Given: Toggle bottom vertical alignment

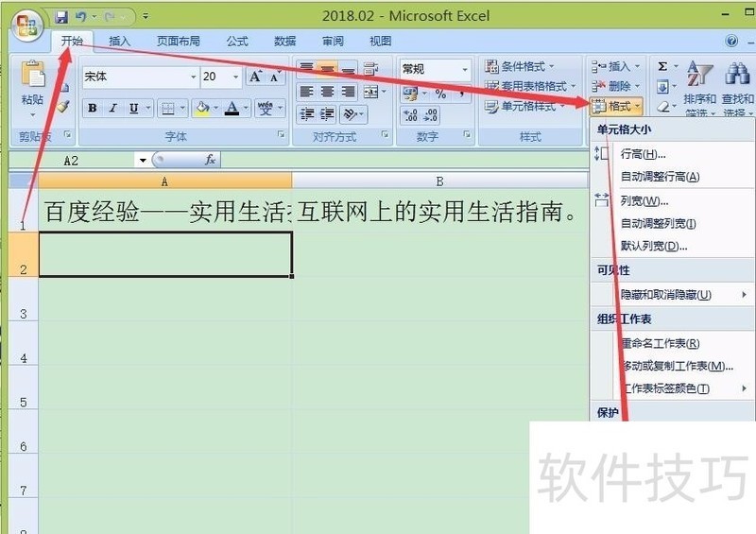Looking at the screenshot, I should [x=348, y=68].
